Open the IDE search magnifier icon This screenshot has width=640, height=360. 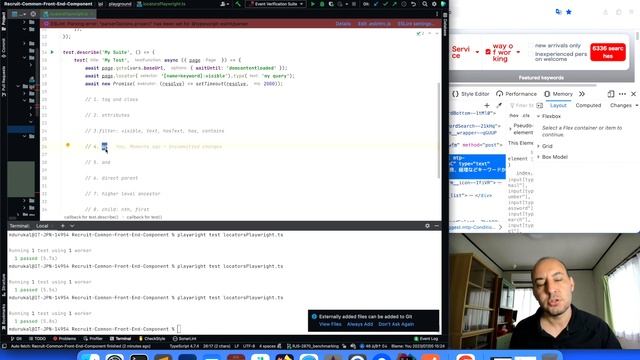coord(425,4)
